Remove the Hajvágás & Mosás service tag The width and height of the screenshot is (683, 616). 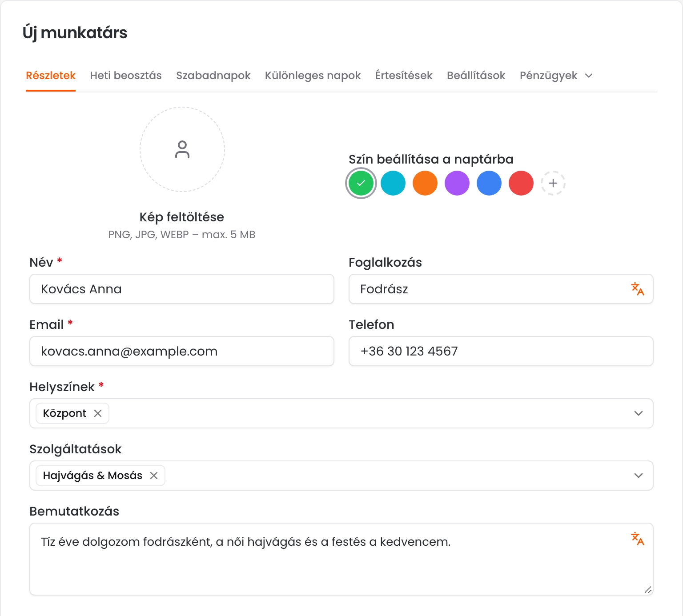point(154,476)
